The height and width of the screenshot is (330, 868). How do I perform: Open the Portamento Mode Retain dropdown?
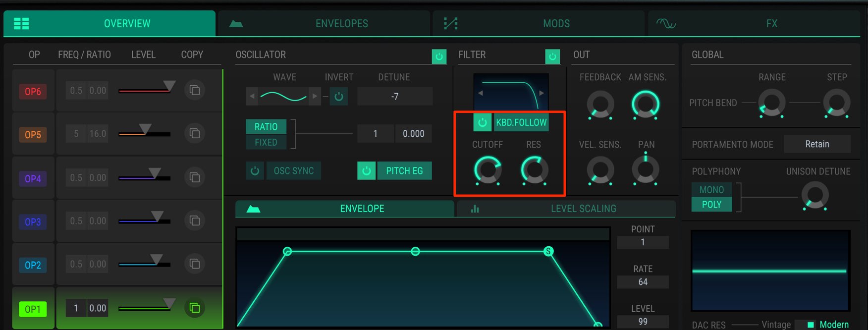point(817,144)
